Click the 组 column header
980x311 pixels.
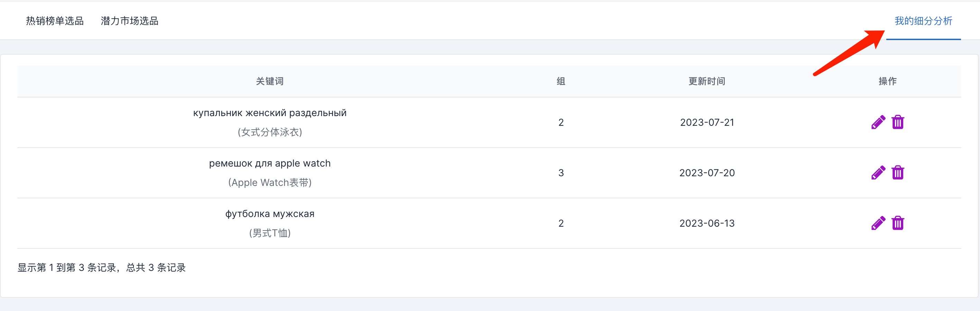click(x=561, y=81)
